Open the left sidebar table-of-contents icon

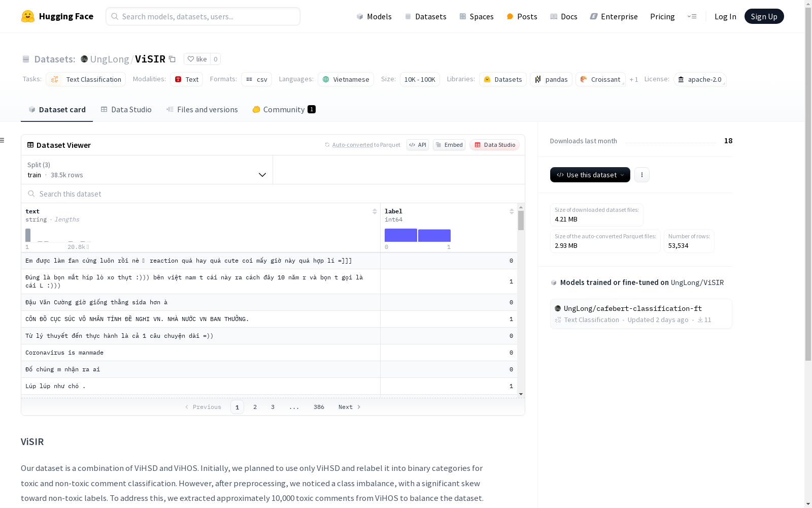(3, 140)
